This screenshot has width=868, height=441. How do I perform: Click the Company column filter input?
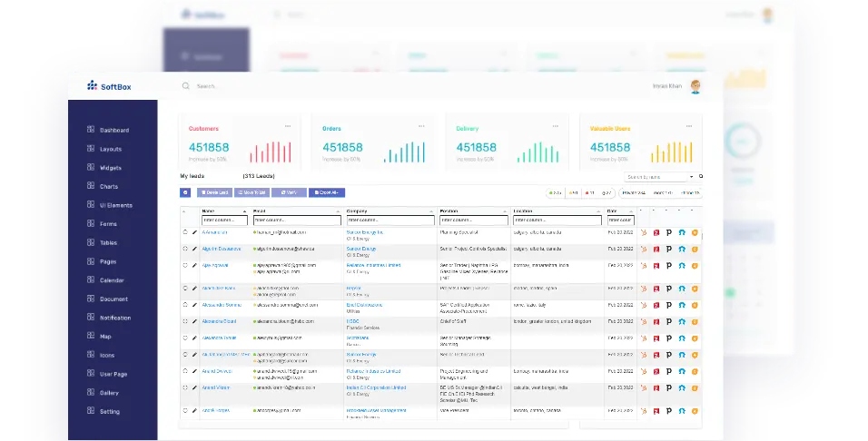coord(390,220)
